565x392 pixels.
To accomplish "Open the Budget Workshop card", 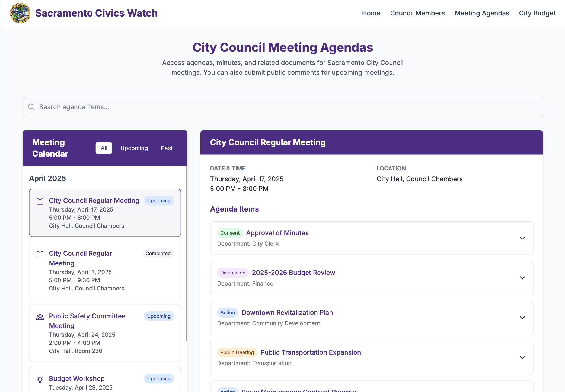I will click(105, 380).
